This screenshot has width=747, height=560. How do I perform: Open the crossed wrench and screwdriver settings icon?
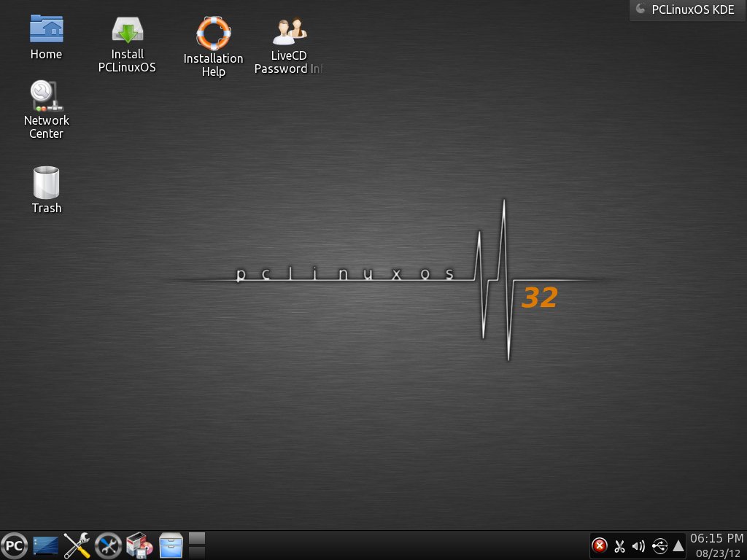[x=77, y=545]
